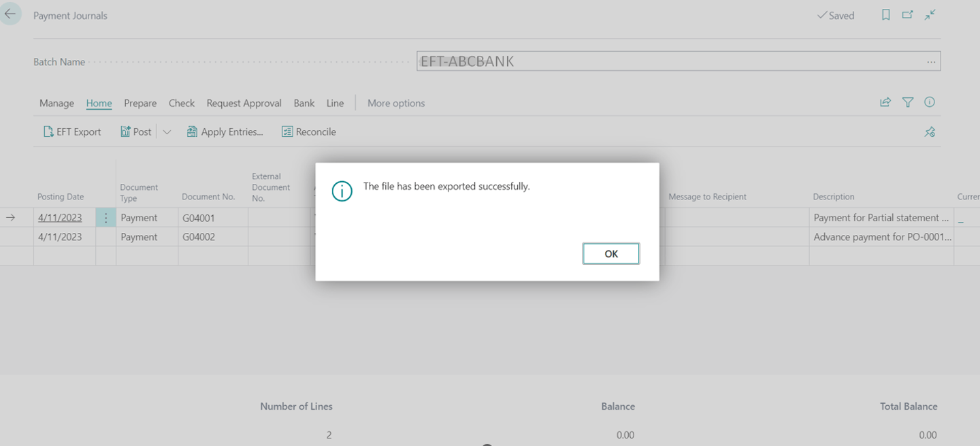The image size is (980, 446).
Task: Click the share icon
Action: pyautogui.click(x=885, y=102)
